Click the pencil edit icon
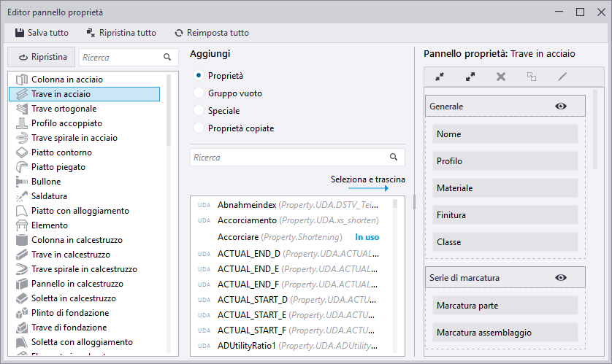This screenshot has height=364, width=612. [x=562, y=77]
